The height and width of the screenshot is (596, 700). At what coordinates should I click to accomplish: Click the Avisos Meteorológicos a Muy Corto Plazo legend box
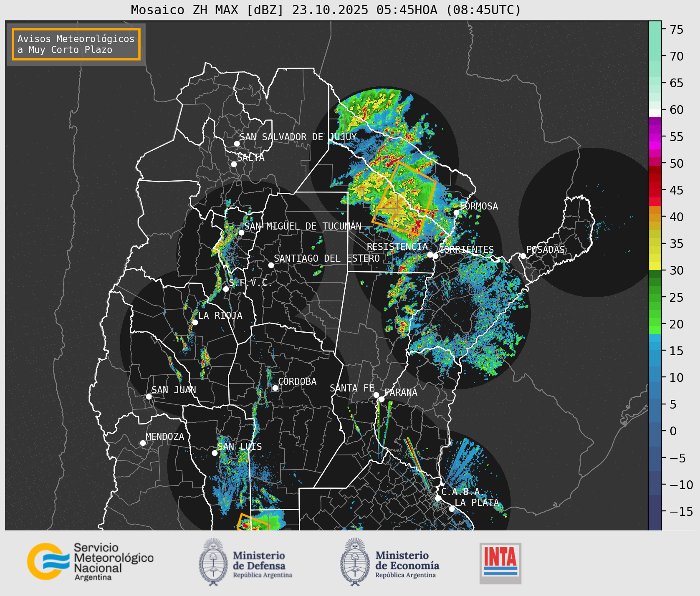(x=76, y=44)
